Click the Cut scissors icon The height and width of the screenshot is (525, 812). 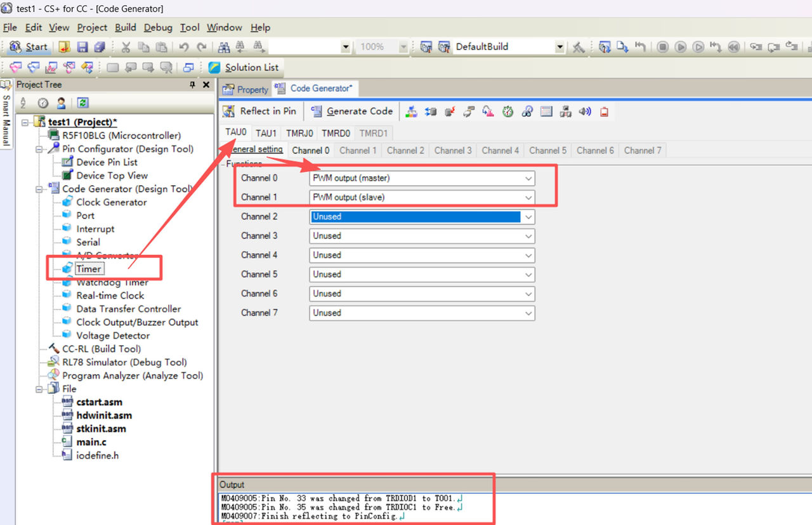(126, 47)
